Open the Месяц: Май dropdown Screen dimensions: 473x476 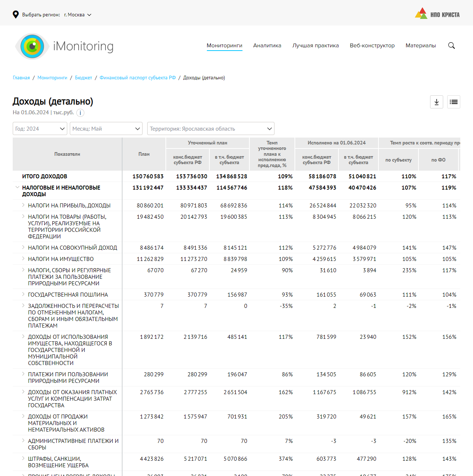[x=106, y=128]
